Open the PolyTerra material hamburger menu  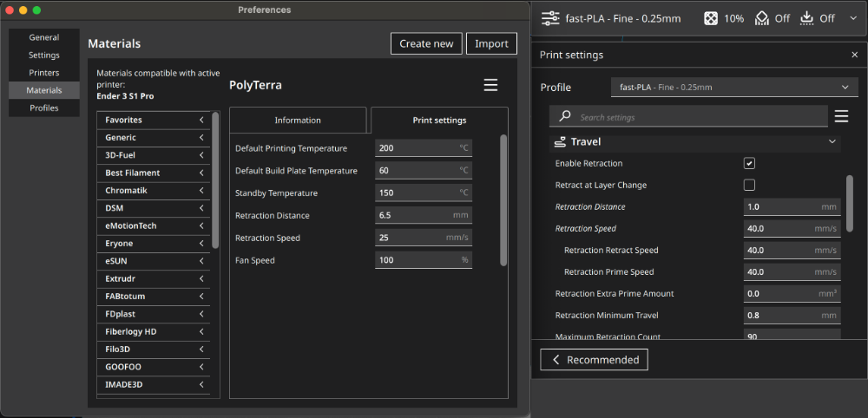[490, 85]
